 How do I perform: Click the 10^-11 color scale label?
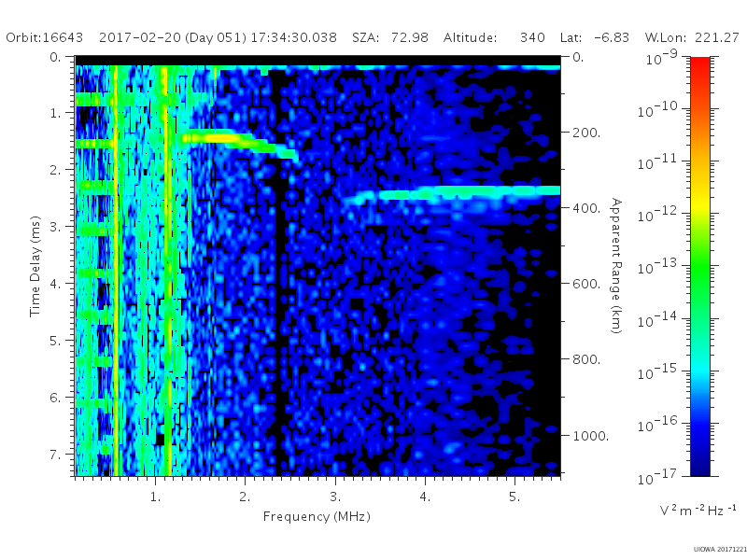coord(658,162)
